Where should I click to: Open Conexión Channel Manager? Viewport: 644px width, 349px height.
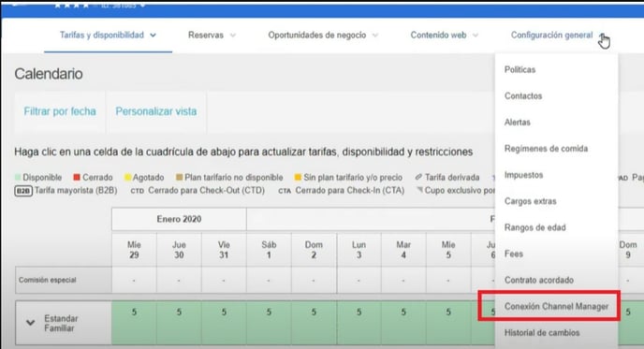556,306
